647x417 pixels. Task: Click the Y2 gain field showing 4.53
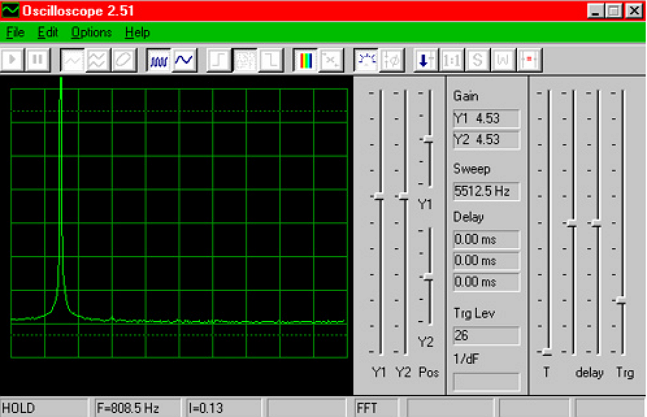[x=486, y=140]
